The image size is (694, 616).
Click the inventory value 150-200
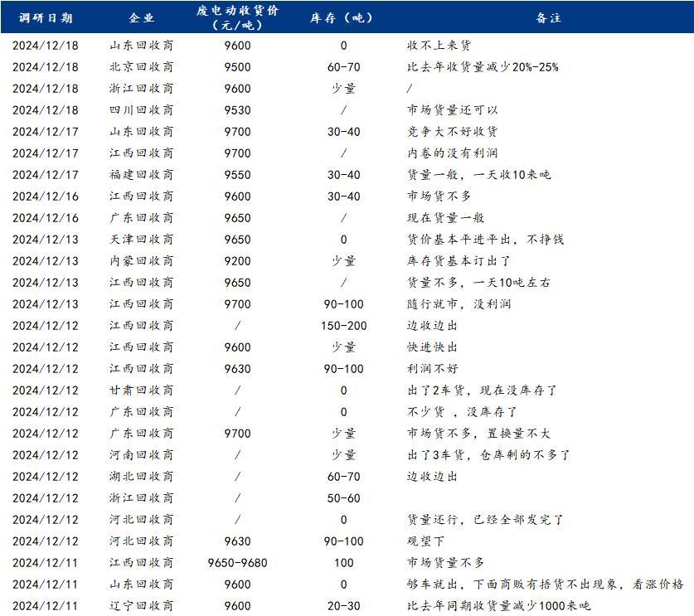tap(343, 326)
